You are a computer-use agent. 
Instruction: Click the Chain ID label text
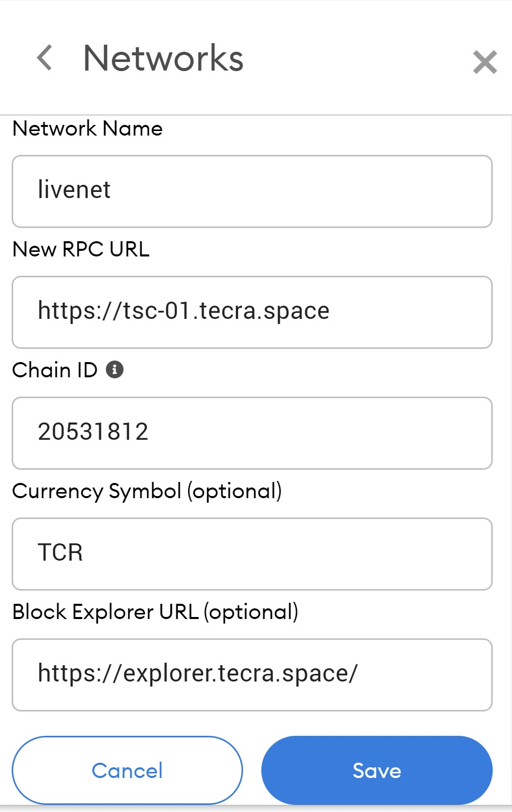click(x=55, y=370)
